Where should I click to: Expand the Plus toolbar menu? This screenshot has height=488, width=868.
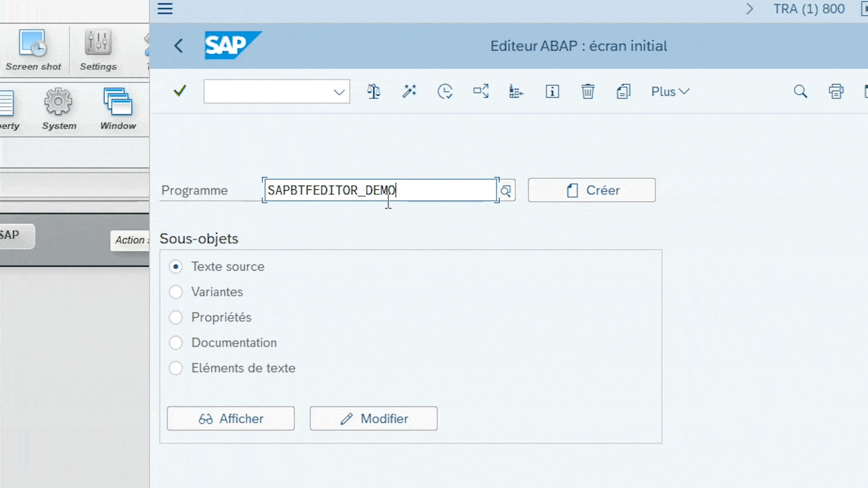coord(670,91)
